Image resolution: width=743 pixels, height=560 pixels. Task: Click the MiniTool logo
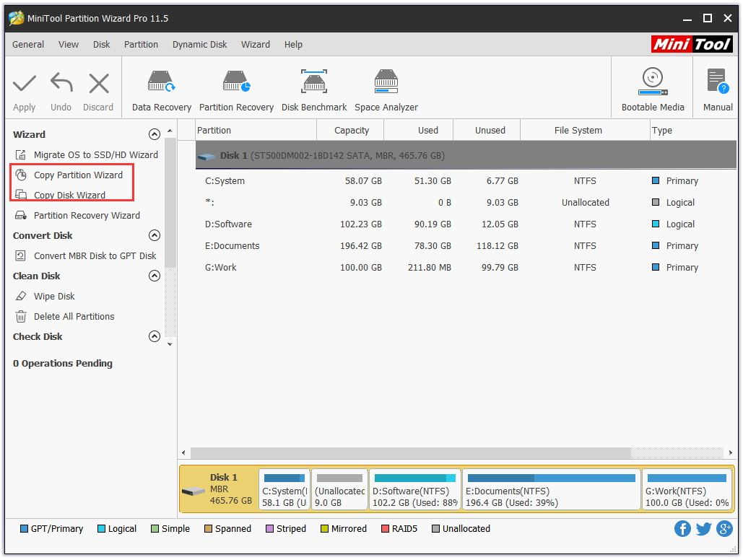click(692, 44)
